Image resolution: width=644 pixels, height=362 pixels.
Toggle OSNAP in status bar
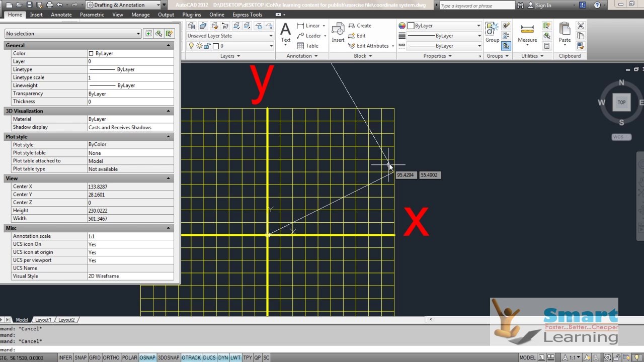pos(147,357)
